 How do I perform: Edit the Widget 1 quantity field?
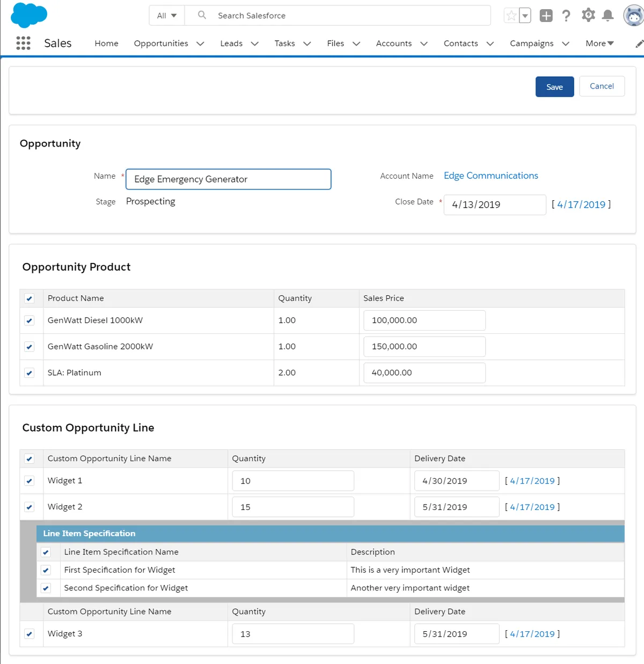point(293,481)
